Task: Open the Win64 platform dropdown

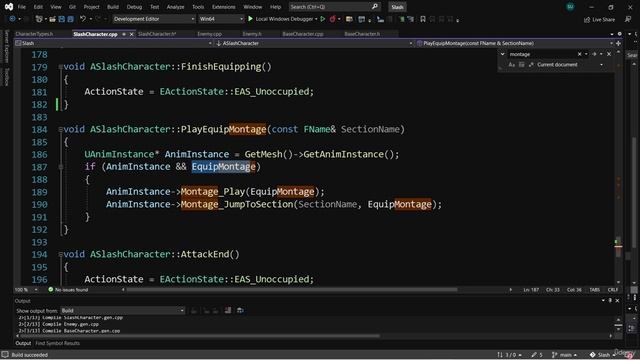Action: [221, 19]
